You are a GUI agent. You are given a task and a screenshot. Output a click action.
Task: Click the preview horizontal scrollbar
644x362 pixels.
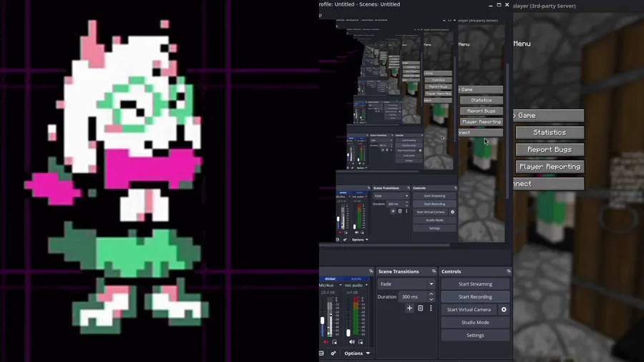384,245
